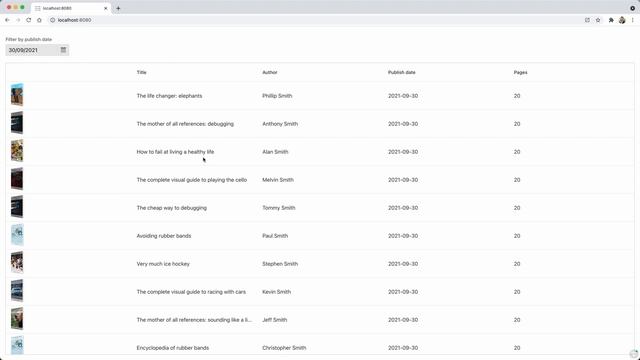Click the browser forward arrow
The height and width of the screenshot is (360, 640).
tap(18, 20)
